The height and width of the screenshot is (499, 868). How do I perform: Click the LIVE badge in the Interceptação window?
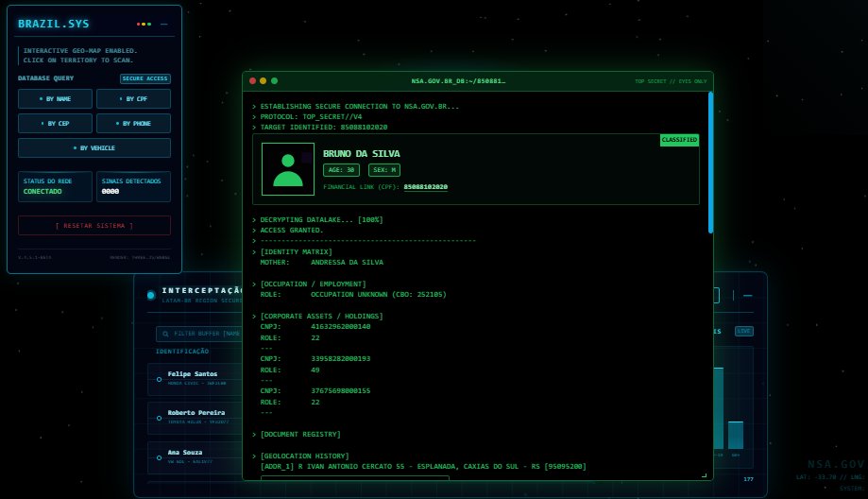(744, 331)
